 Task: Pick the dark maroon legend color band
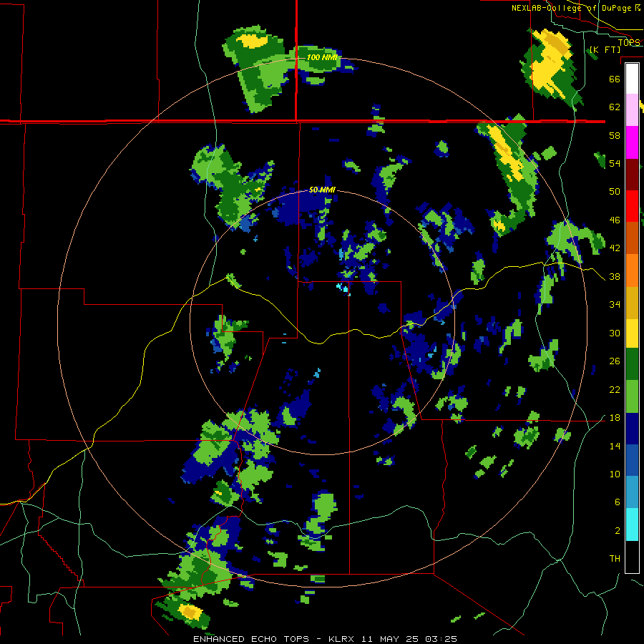click(632, 174)
